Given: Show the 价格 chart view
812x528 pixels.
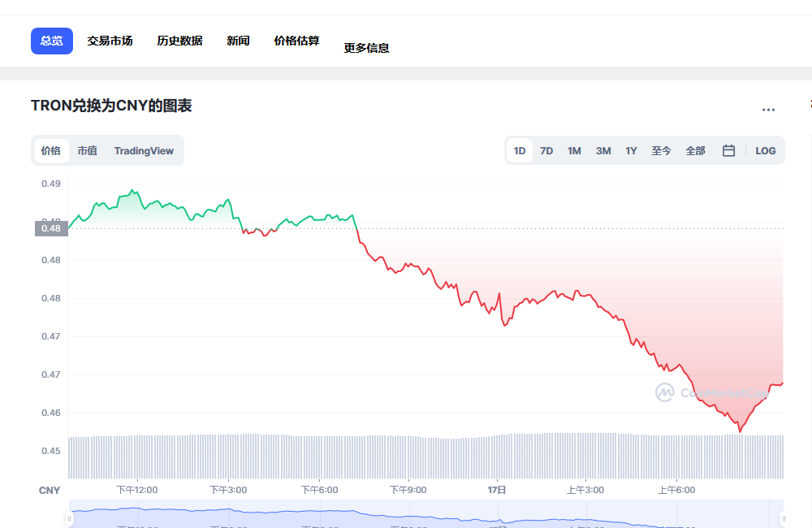Looking at the screenshot, I should tap(50, 151).
